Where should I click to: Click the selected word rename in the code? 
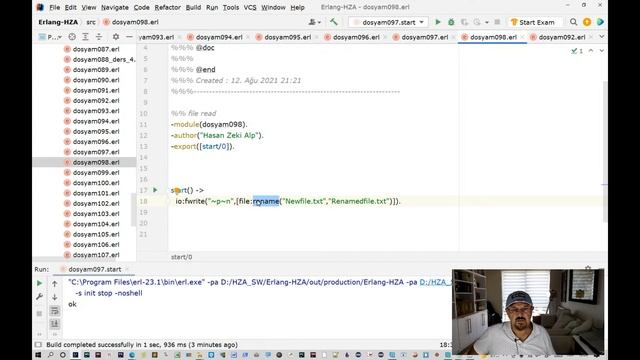point(266,201)
